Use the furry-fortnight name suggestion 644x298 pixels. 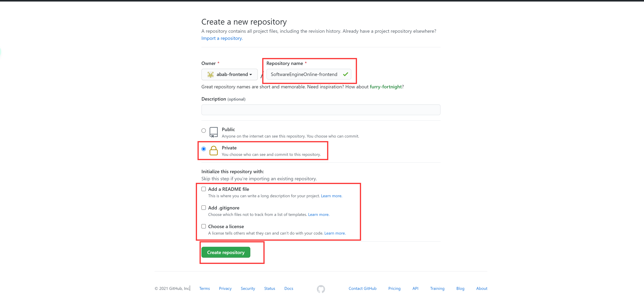click(386, 87)
